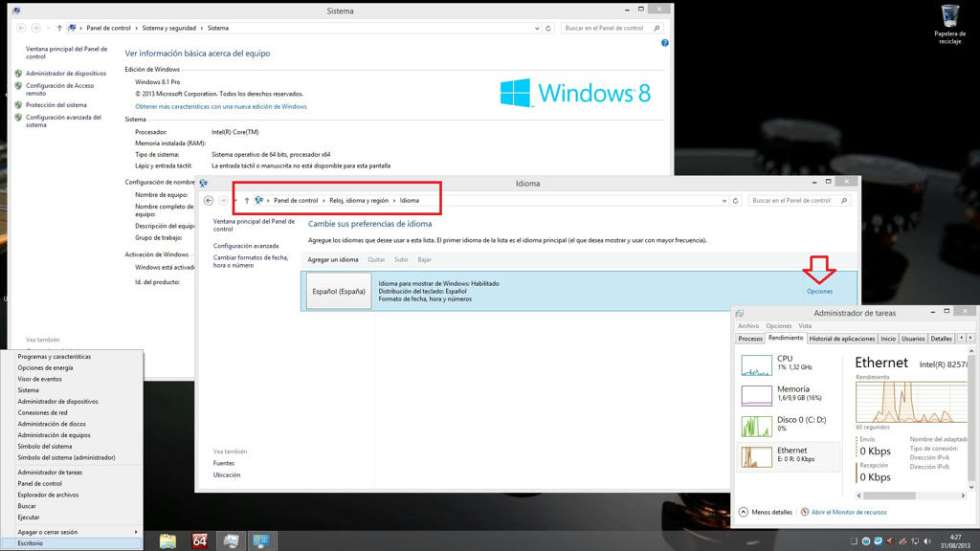
Task: Go up one level in Idioma window
Action: pyautogui.click(x=247, y=201)
